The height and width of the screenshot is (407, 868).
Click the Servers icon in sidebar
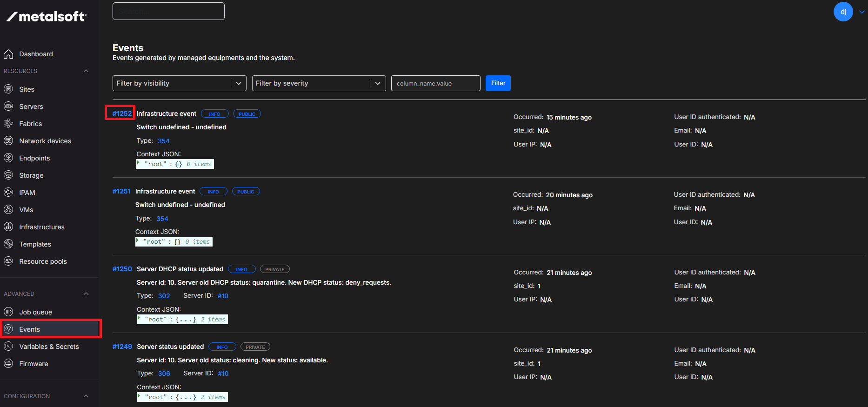coord(8,107)
